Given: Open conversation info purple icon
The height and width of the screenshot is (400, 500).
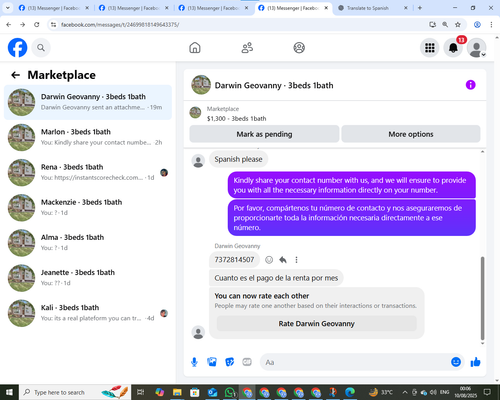Looking at the screenshot, I should point(470,85).
